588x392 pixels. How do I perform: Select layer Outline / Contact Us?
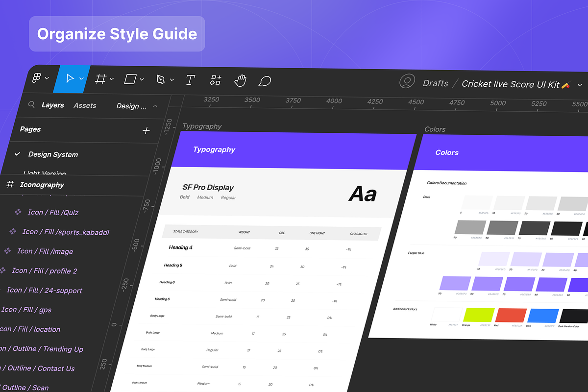click(38, 368)
